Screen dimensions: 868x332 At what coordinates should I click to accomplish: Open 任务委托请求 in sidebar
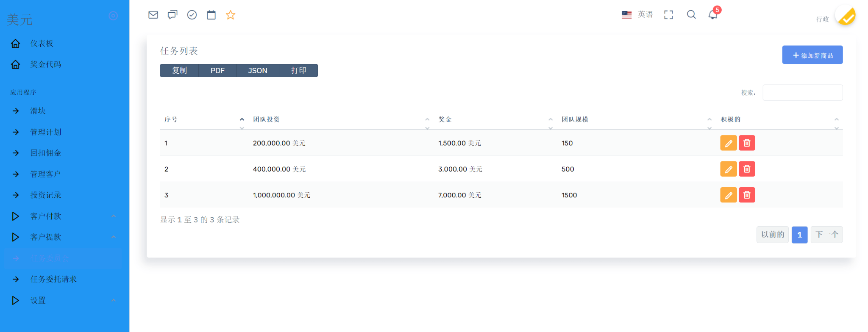(53, 279)
